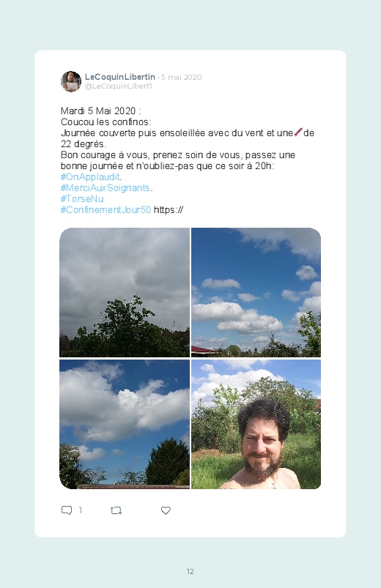Open the #ConfinementJour50 hashtag
This screenshot has width=381, height=588.
click(x=106, y=209)
